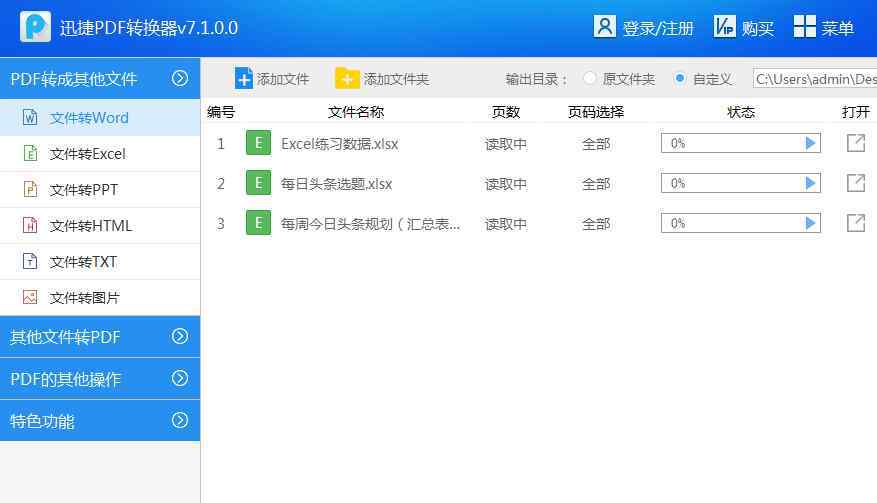Click the output directory path field
The height and width of the screenshot is (503, 877).
point(815,79)
